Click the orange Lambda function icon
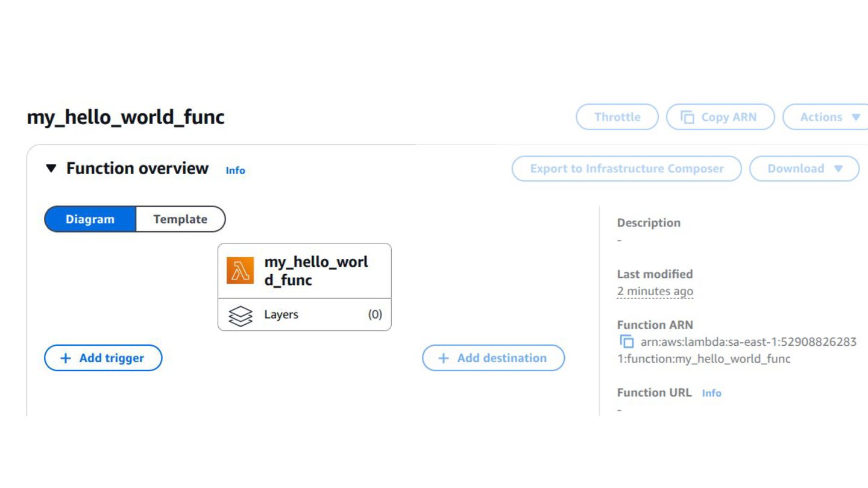868x488 pixels. pyautogui.click(x=240, y=271)
